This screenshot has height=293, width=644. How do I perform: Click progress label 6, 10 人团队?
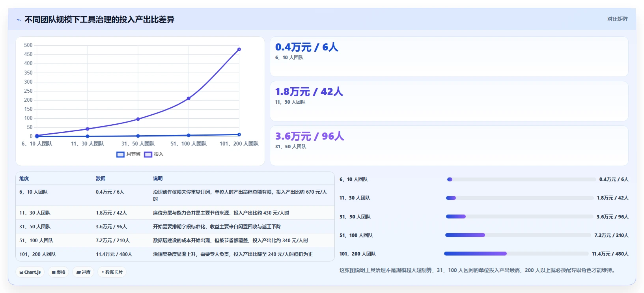coord(353,179)
